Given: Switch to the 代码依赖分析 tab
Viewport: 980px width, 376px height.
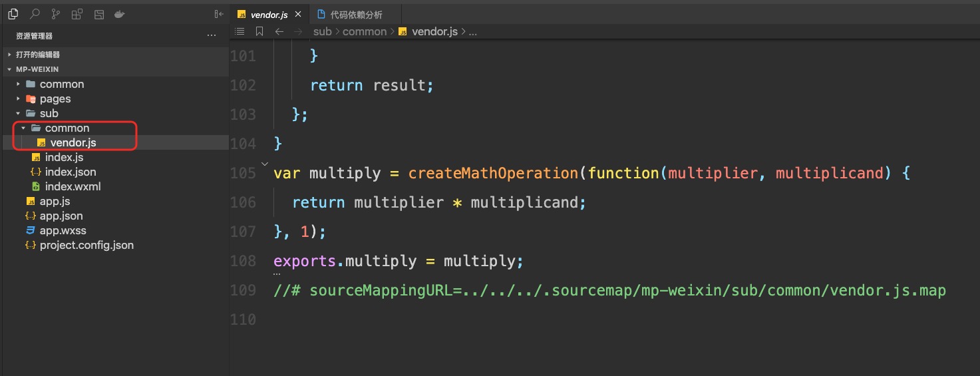Looking at the screenshot, I should [356, 15].
